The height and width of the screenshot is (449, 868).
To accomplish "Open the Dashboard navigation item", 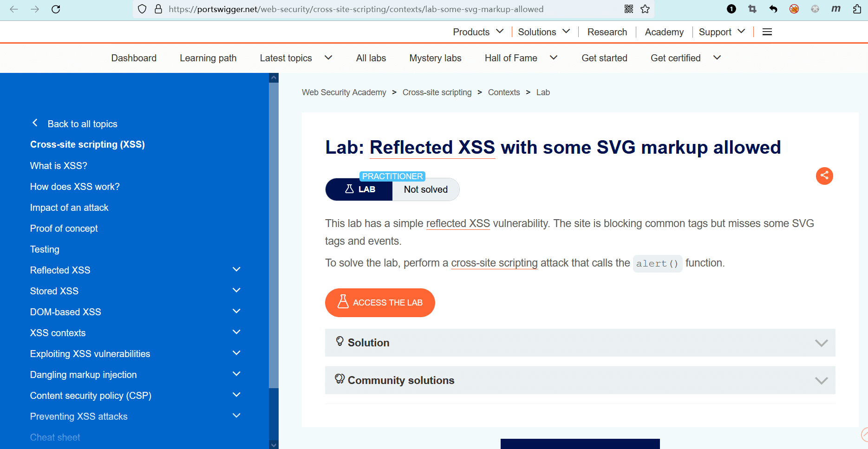I will [134, 58].
